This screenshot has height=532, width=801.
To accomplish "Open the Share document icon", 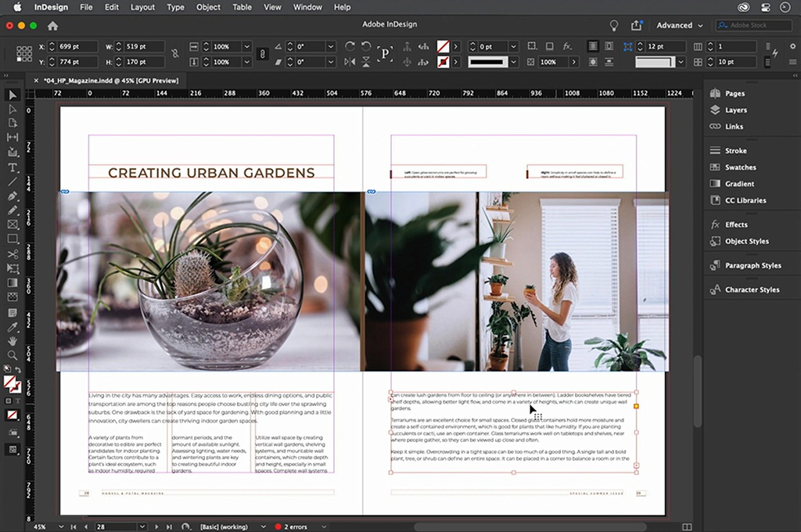I will [x=636, y=25].
